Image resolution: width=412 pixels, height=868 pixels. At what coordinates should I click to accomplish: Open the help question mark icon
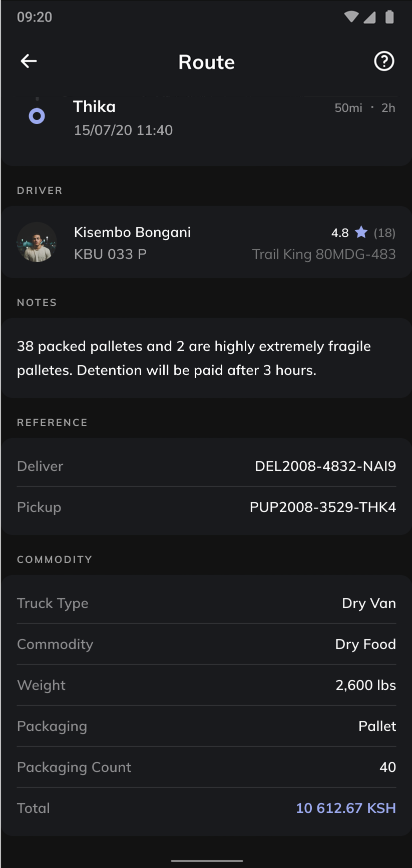point(384,61)
